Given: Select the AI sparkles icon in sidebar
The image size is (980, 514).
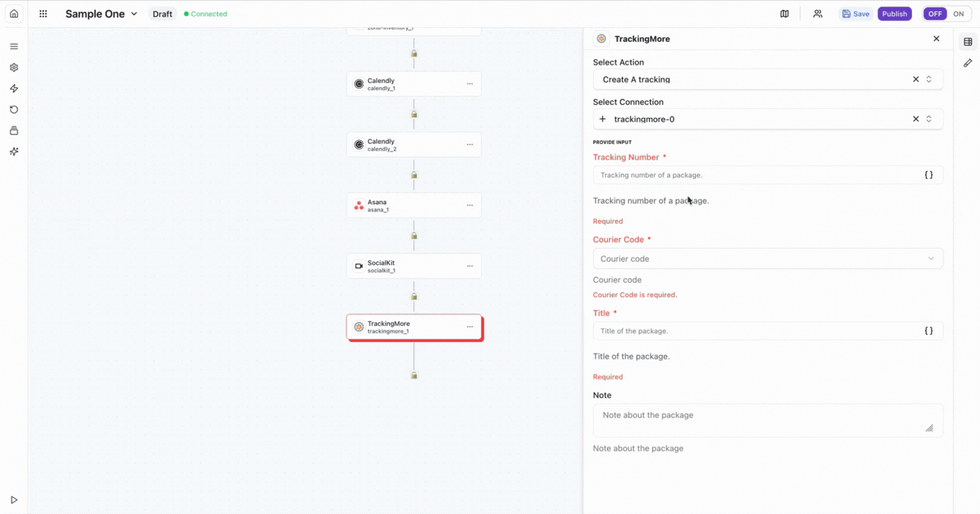Looking at the screenshot, I should coord(13,151).
